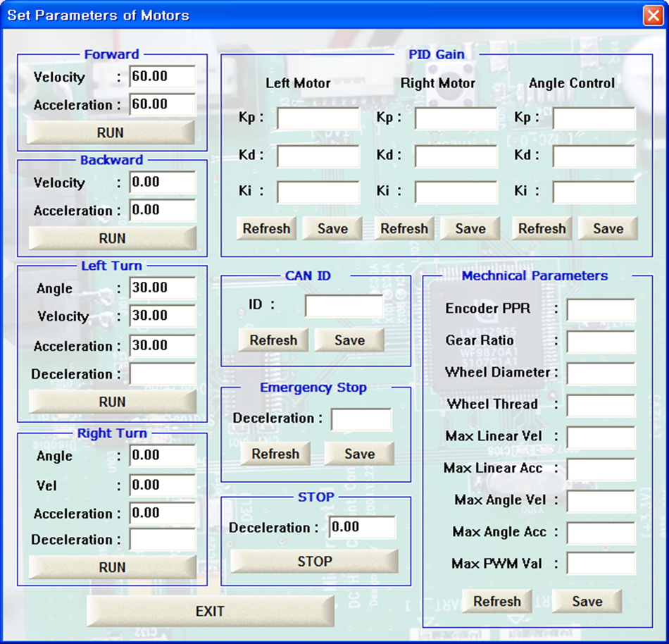Save the Mechnical Parameters
Image resolution: width=669 pixels, height=644 pixels.
587,601
